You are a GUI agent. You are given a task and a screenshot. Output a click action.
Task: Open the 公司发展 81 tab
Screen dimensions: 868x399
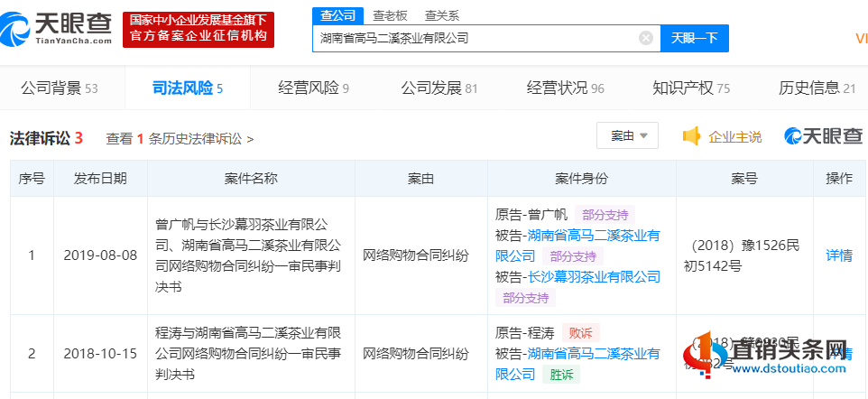click(439, 88)
